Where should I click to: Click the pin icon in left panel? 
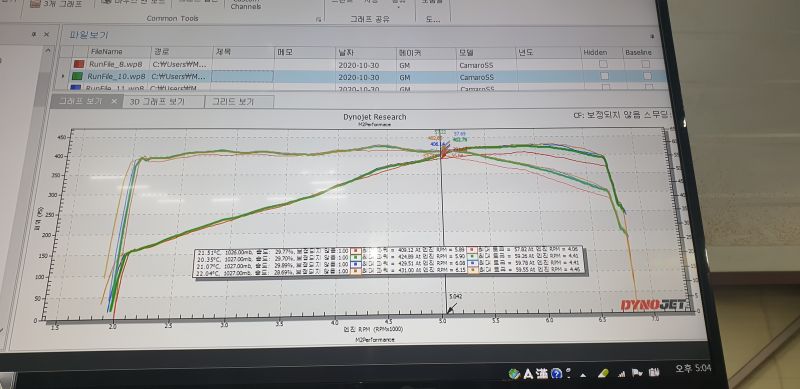[34, 34]
